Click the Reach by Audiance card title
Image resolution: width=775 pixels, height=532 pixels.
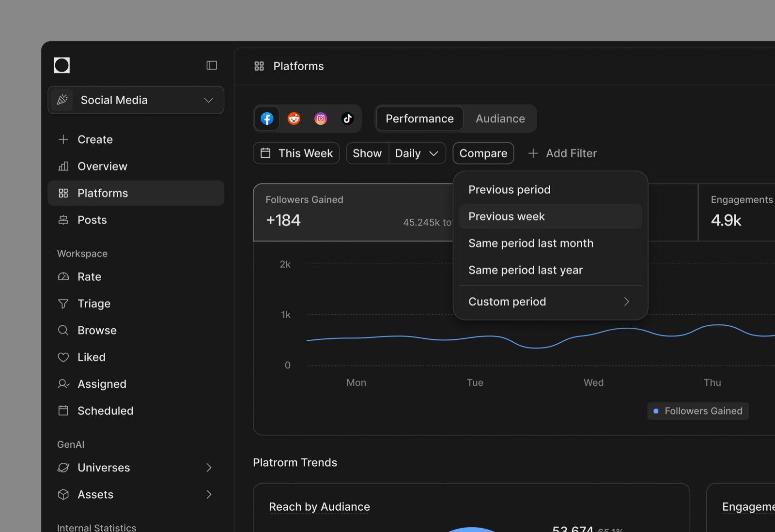pyautogui.click(x=319, y=507)
